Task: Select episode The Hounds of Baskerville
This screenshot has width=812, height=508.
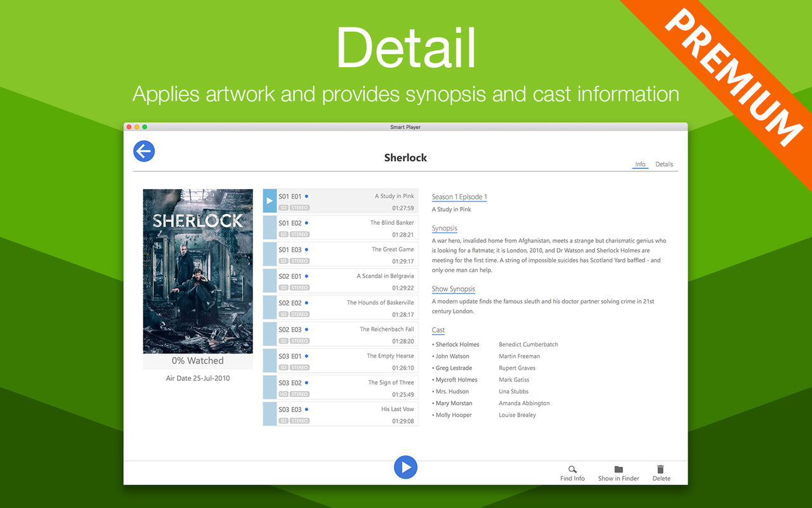Action: [x=341, y=307]
